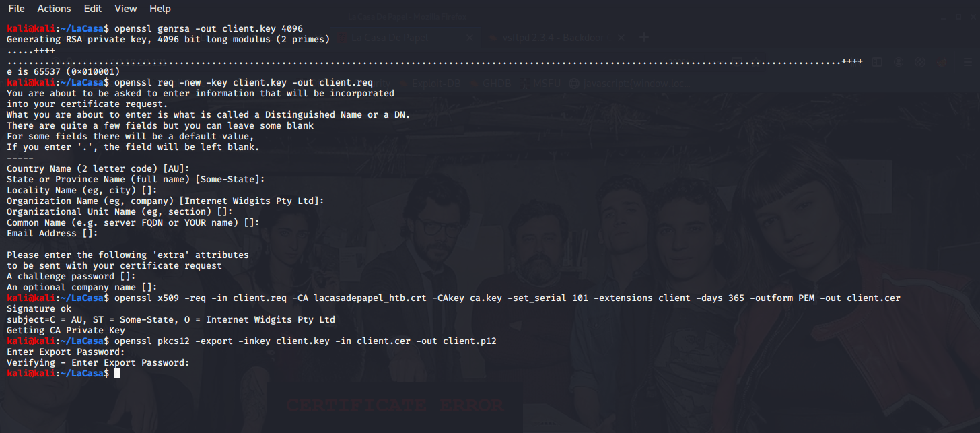Open the faint MSFU bookmark
The width and height of the screenshot is (980, 433).
545,84
